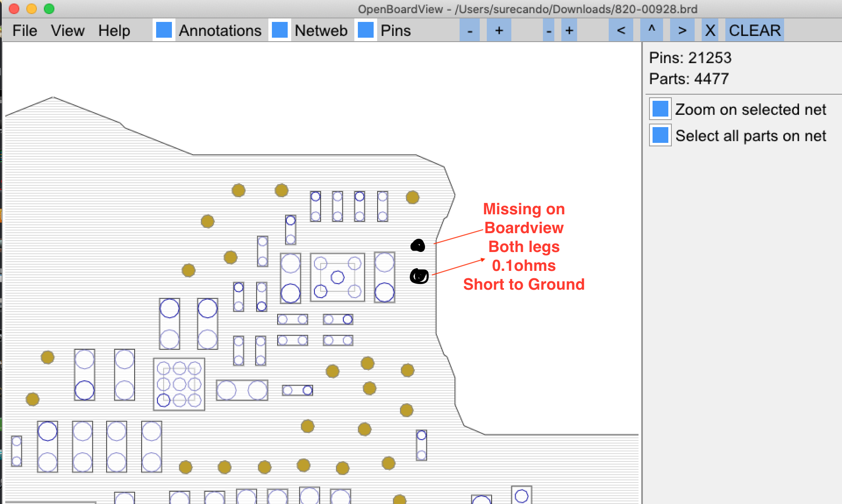This screenshot has height=504, width=842.
Task: Uncheck Select all parts on net
Action: tap(660, 135)
